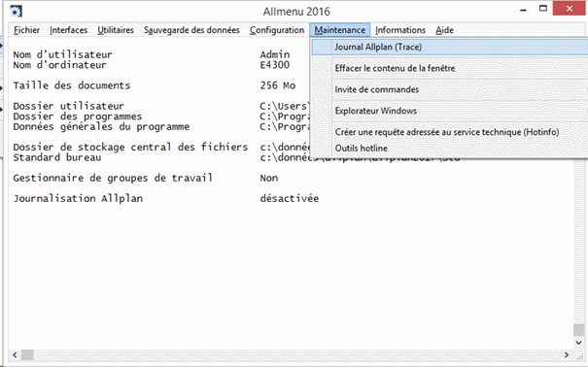
Task: Select Journal Allplan (Trace) entry
Action: pyautogui.click(x=450, y=48)
